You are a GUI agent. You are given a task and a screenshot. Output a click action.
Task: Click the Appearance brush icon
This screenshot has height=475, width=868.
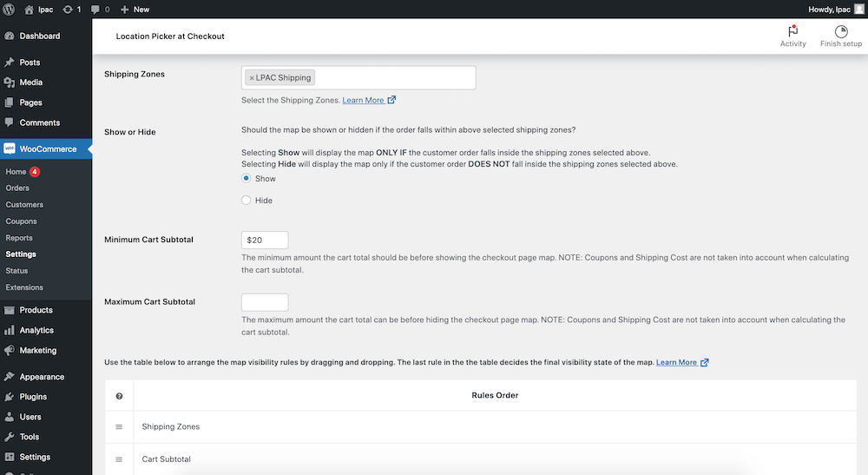[x=9, y=377]
